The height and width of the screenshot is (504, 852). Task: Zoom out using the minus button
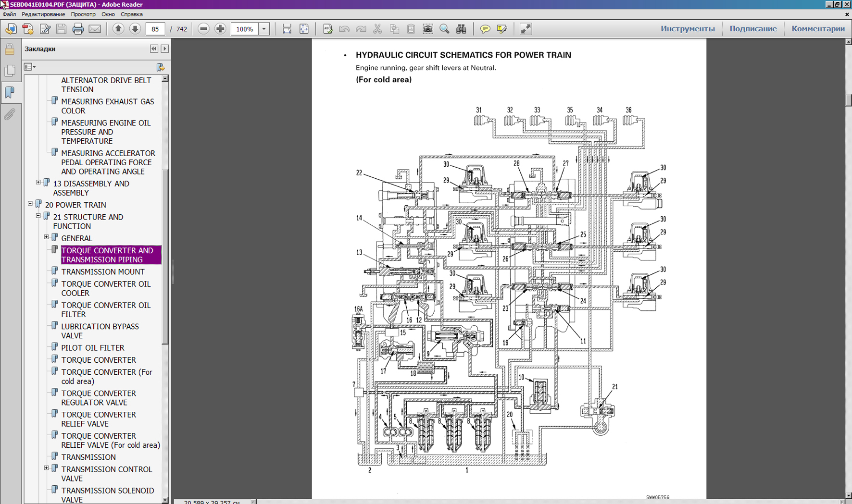[x=203, y=29]
